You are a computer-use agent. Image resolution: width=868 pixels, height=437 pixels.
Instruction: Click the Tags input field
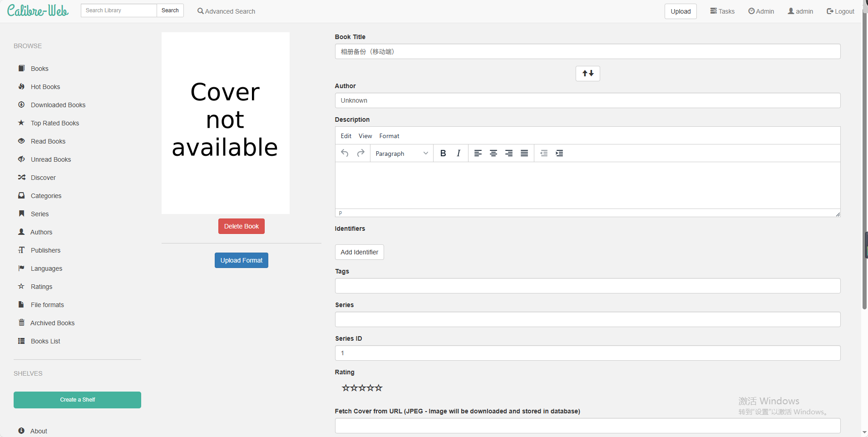click(x=588, y=286)
